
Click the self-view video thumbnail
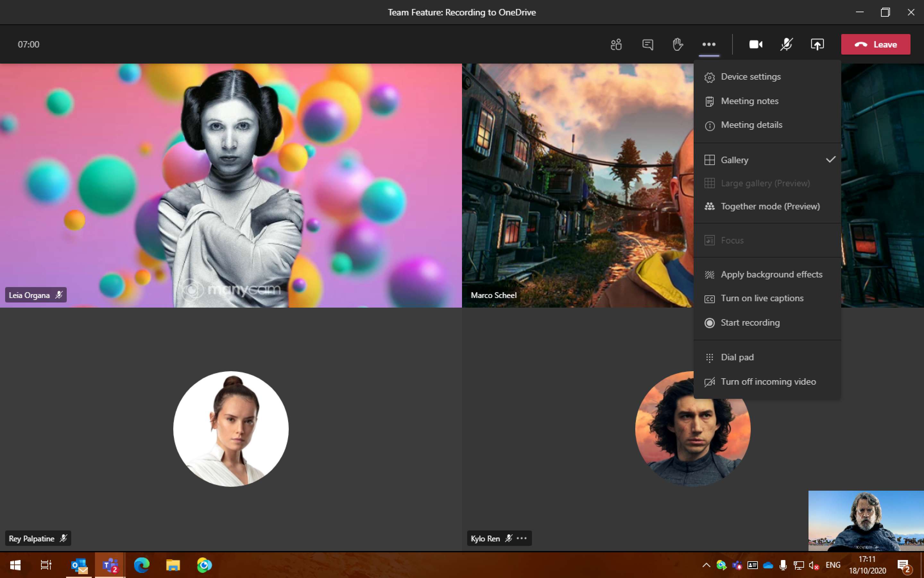[866, 521]
